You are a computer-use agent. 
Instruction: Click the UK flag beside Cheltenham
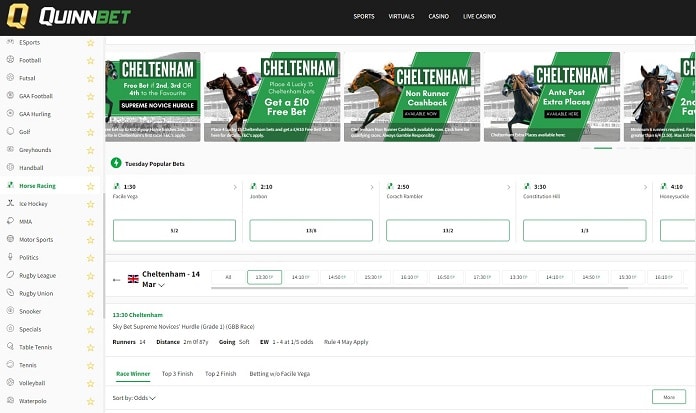133,279
